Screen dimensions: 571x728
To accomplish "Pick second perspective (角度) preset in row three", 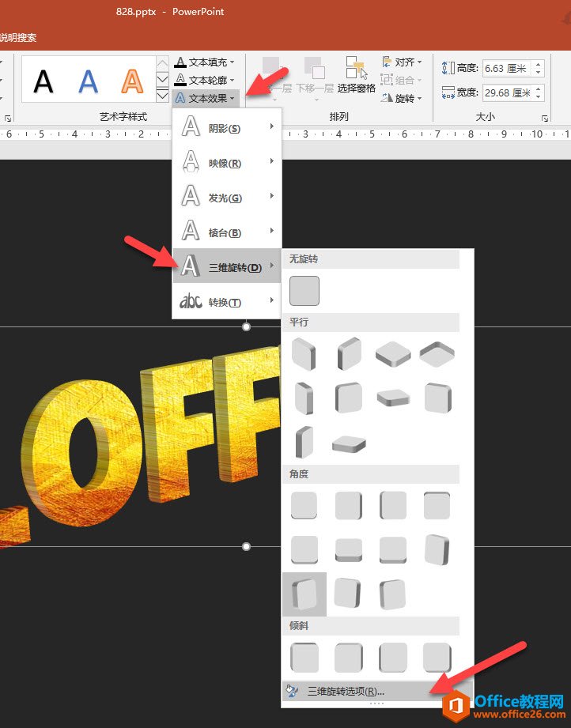I will click(349, 594).
